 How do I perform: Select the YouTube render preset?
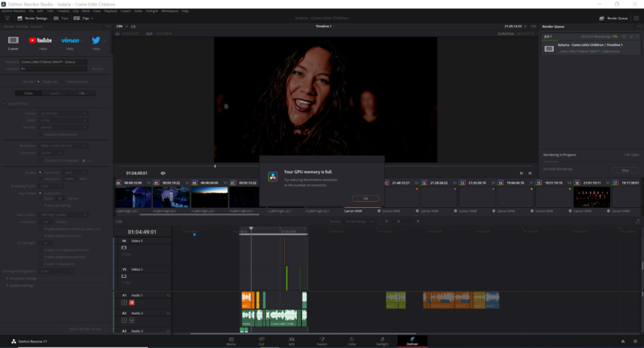click(39, 39)
